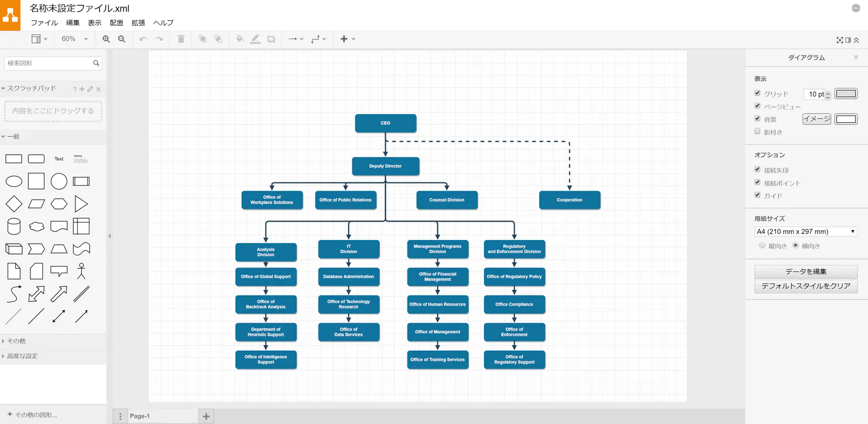Add scratchpad item plus icon
Screen dimensions: 868x424
[x=82, y=89]
